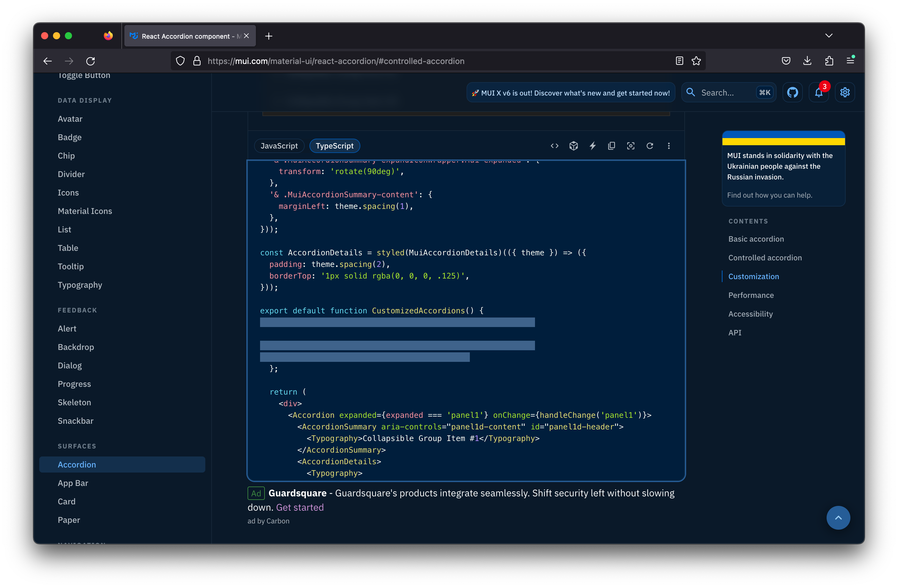Screen dimensions: 898x588
Task: Show the full source code
Action: coord(554,146)
